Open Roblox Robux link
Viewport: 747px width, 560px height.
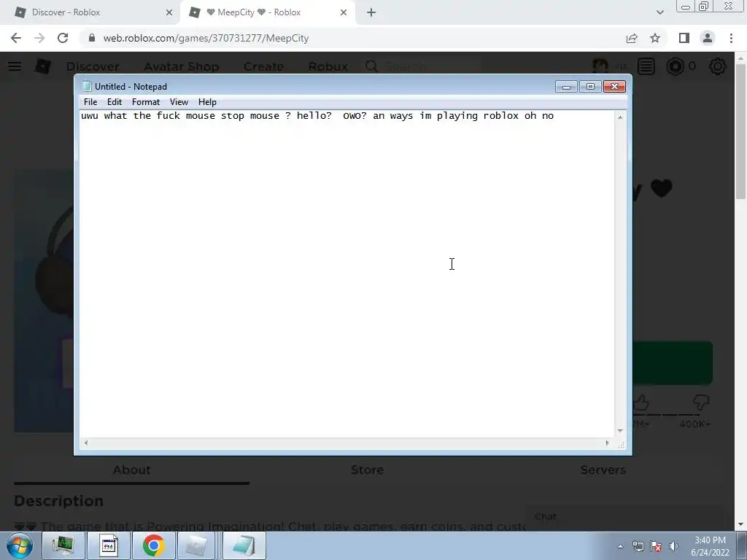tap(328, 66)
